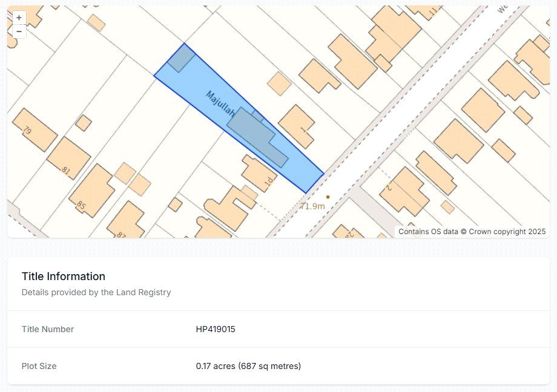
Task: Select the blue highlighted Majullah plot label
Action: coord(220,104)
